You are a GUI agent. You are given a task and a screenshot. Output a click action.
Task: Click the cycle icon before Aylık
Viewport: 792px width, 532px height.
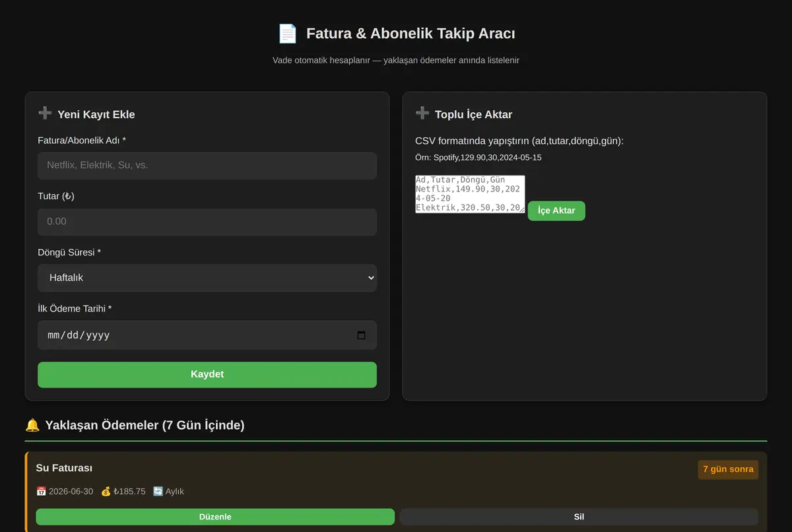coord(158,491)
